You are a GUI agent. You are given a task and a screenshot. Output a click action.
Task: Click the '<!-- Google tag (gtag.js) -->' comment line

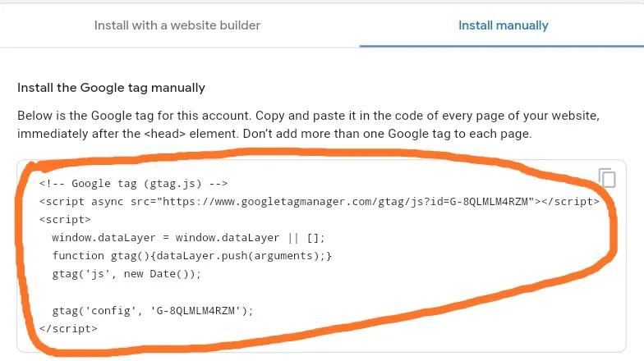[133, 184]
